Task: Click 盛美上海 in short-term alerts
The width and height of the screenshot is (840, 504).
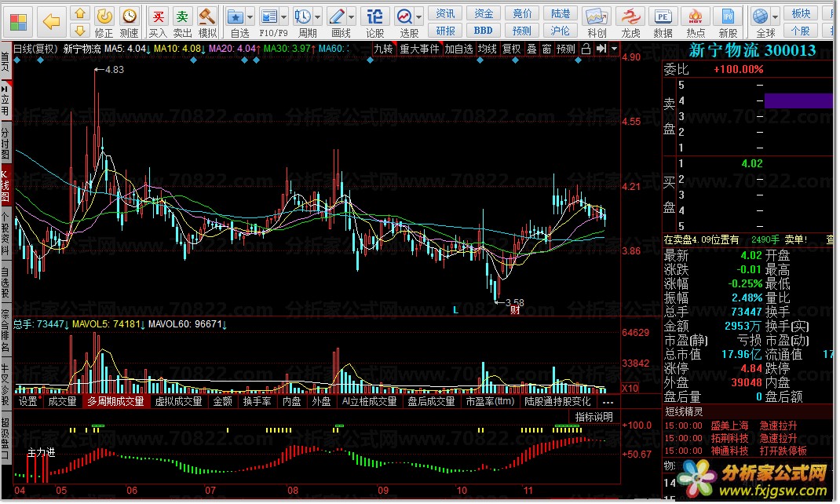Action: (x=729, y=425)
